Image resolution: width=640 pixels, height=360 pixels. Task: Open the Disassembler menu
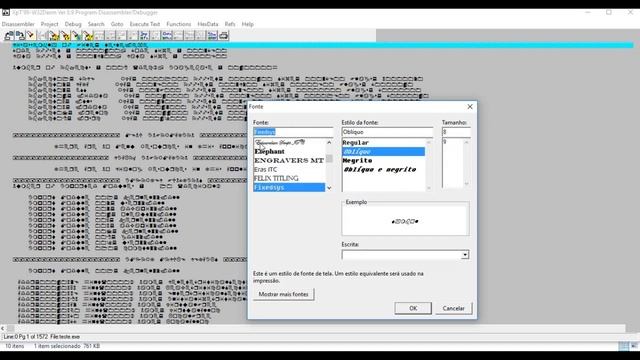(18, 24)
